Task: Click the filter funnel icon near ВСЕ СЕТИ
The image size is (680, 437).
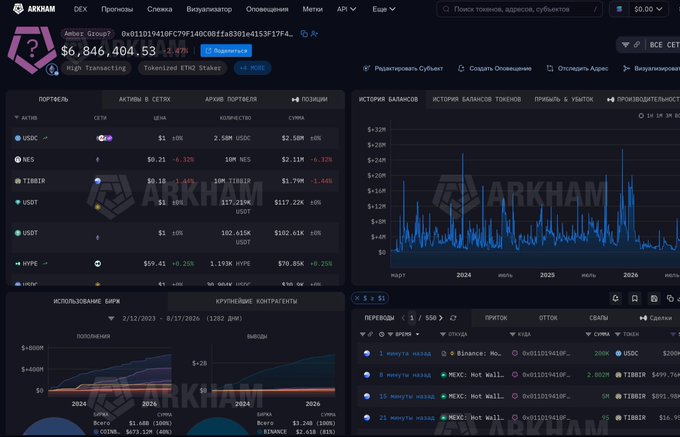Action: tap(625, 45)
